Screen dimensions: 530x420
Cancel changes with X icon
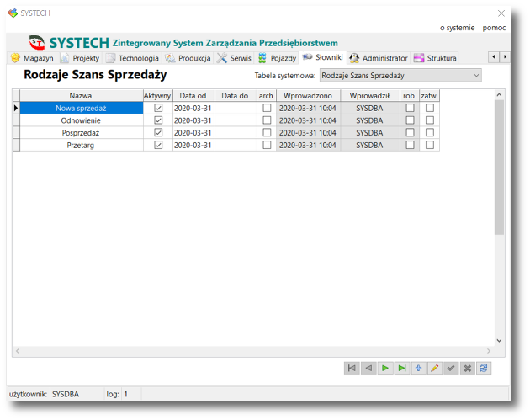(467, 368)
